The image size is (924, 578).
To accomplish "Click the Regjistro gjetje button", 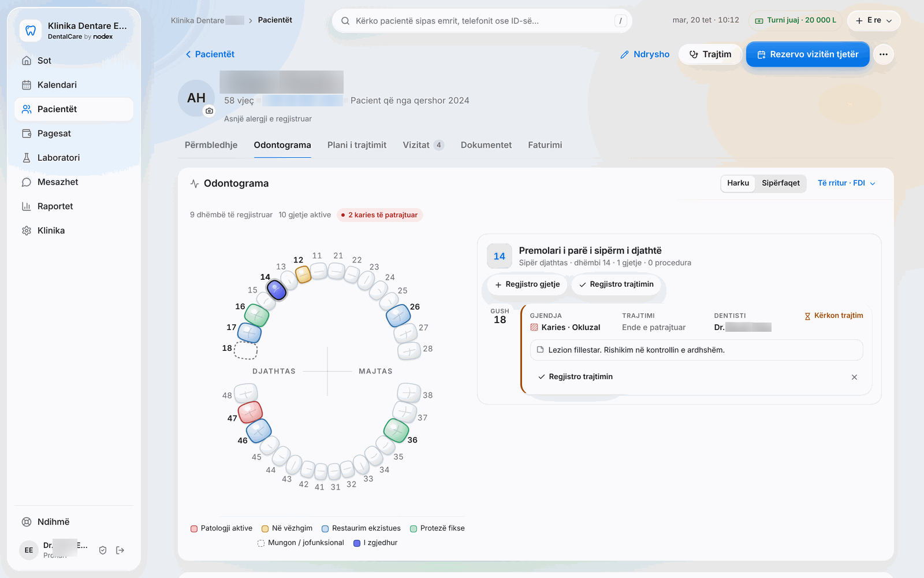I will pyautogui.click(x=527, y=284).
